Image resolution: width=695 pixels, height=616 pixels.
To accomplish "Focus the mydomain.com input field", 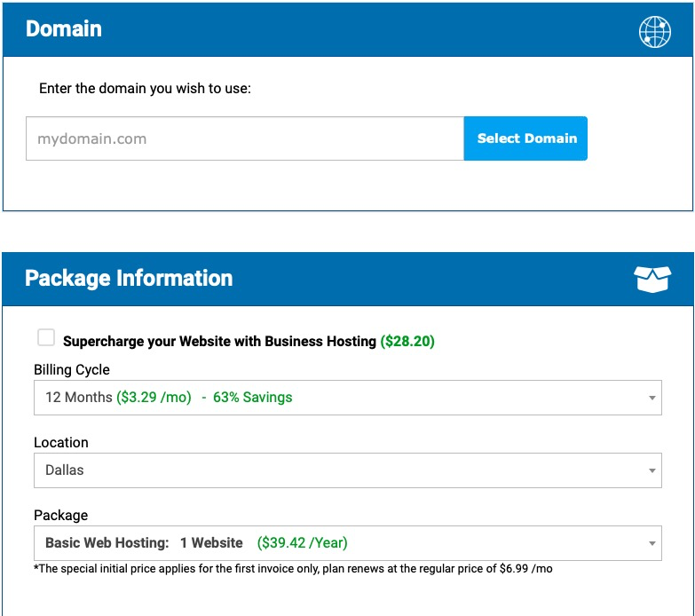I will pyautogui.click(x=244, y=138).
